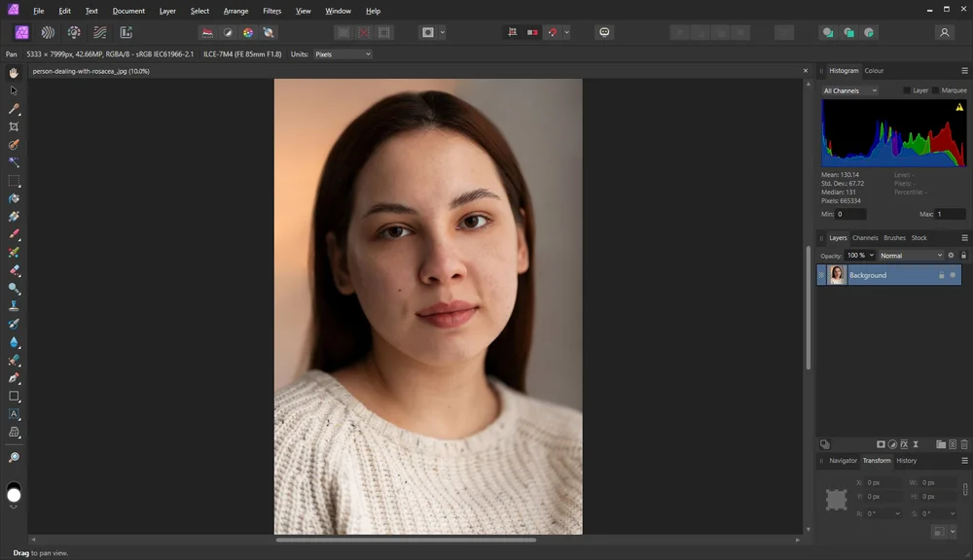Open the All Channels dropdown
The image size is (973, 560).
click(x=849, y=90)
